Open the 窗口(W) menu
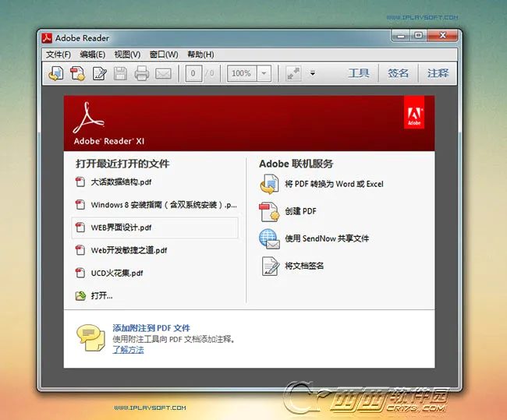 164,55
